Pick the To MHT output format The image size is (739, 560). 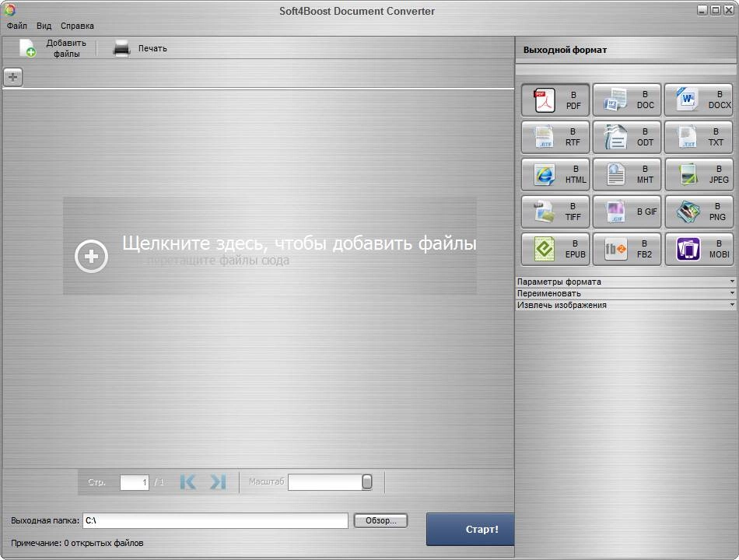[627, 174]
